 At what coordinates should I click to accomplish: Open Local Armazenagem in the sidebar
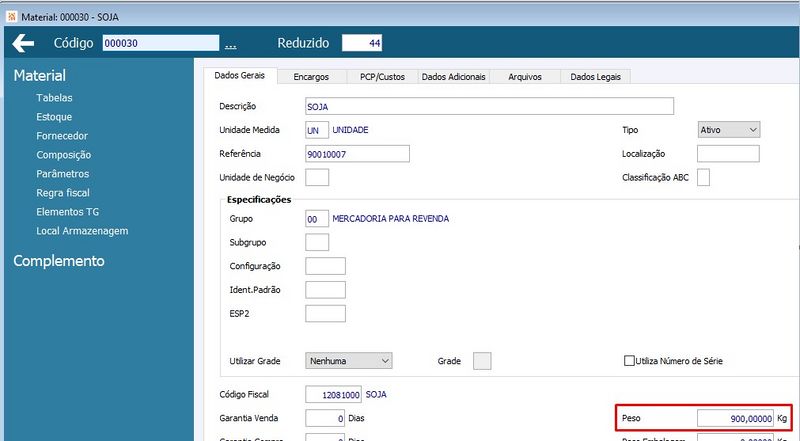click(x=82, y=231)
